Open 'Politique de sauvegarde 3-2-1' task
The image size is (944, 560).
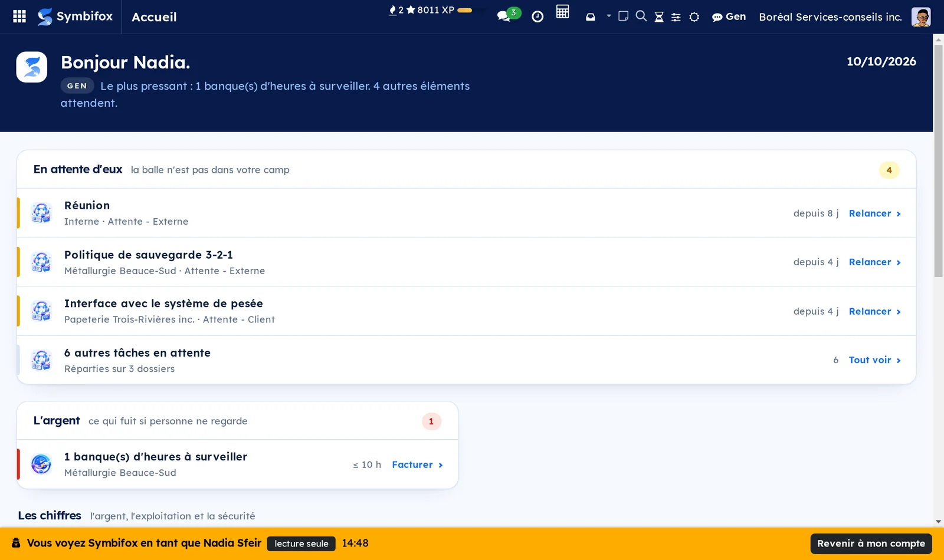466,262
